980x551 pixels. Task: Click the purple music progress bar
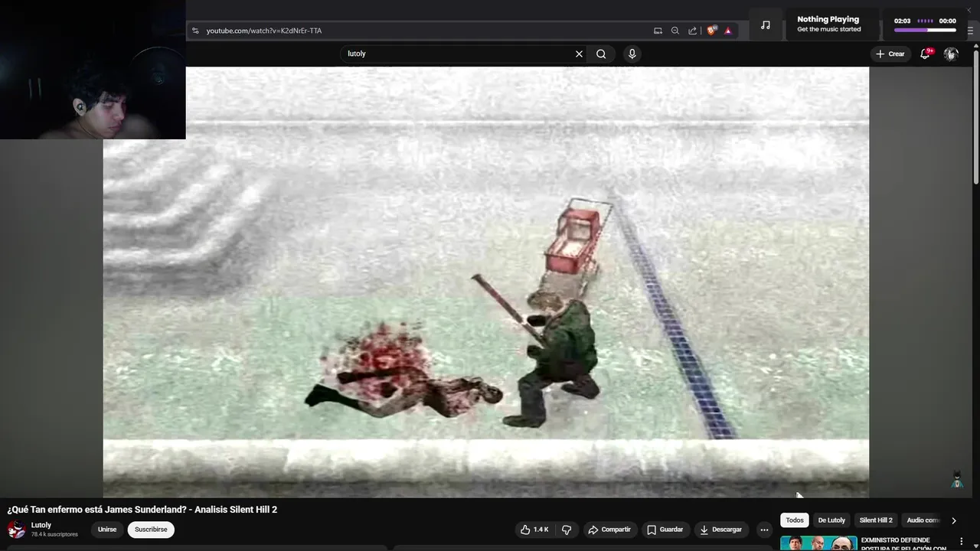click(925, 30)
